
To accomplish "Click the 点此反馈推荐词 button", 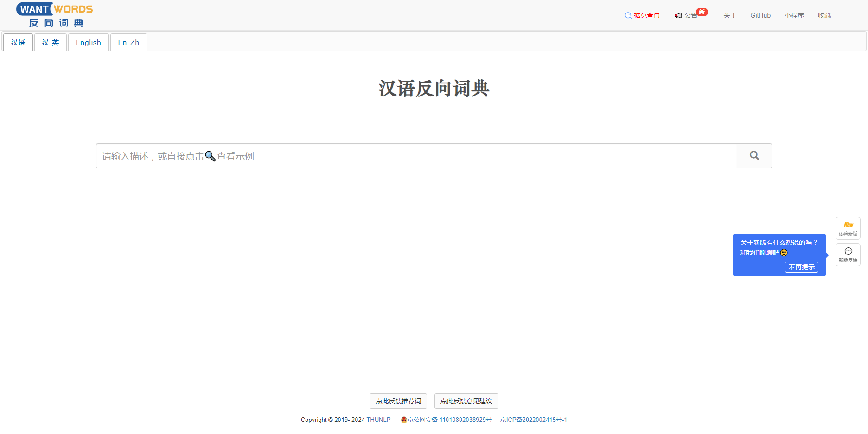I will pos(398,401).
